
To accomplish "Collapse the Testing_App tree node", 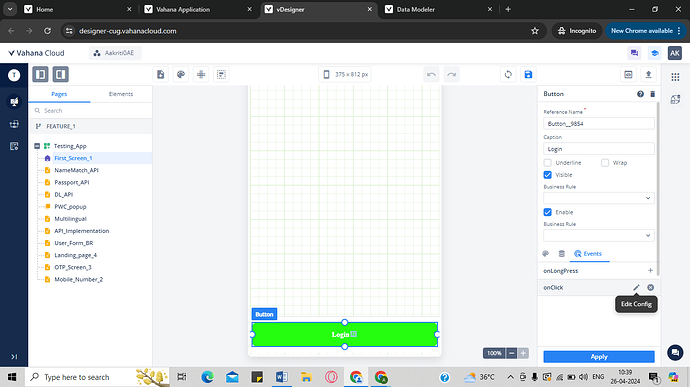I will tap(37, 146).
